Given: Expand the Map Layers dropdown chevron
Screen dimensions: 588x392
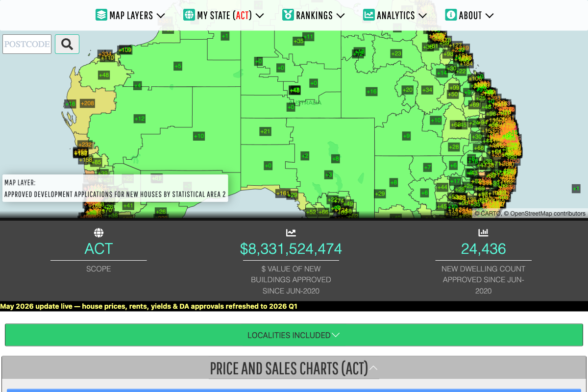Looking at the screenshot, I should [x=161, y=16].
